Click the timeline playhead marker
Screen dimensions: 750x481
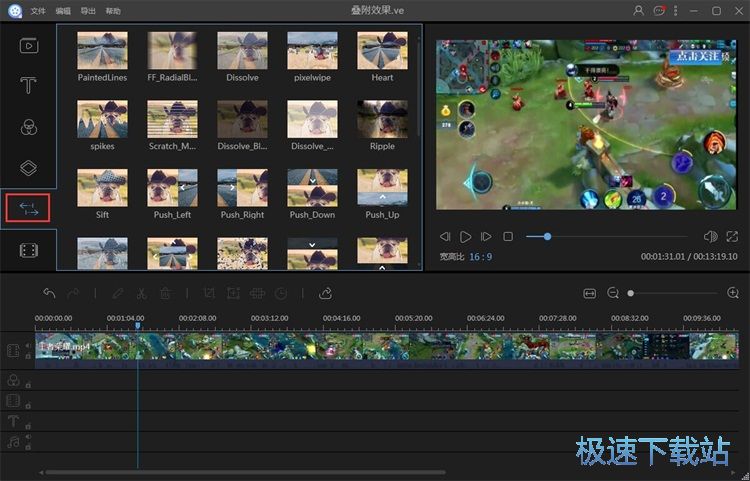click(x=138, y=326)
